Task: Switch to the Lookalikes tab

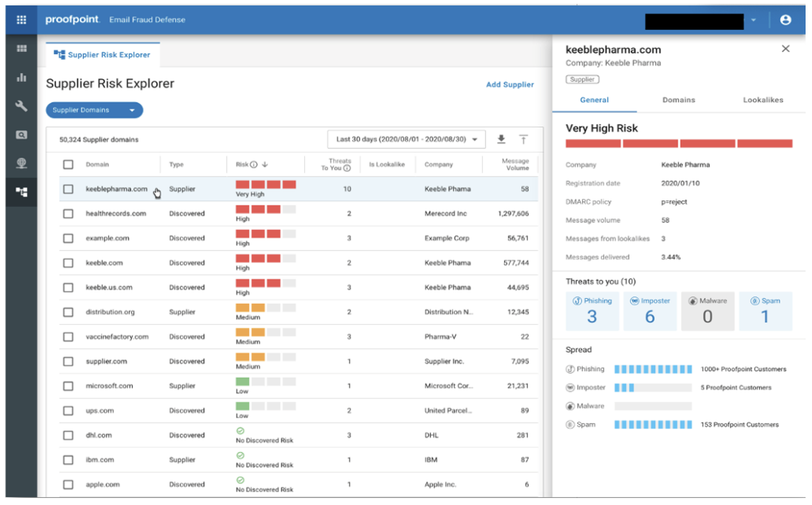Action: click(763, 100)
